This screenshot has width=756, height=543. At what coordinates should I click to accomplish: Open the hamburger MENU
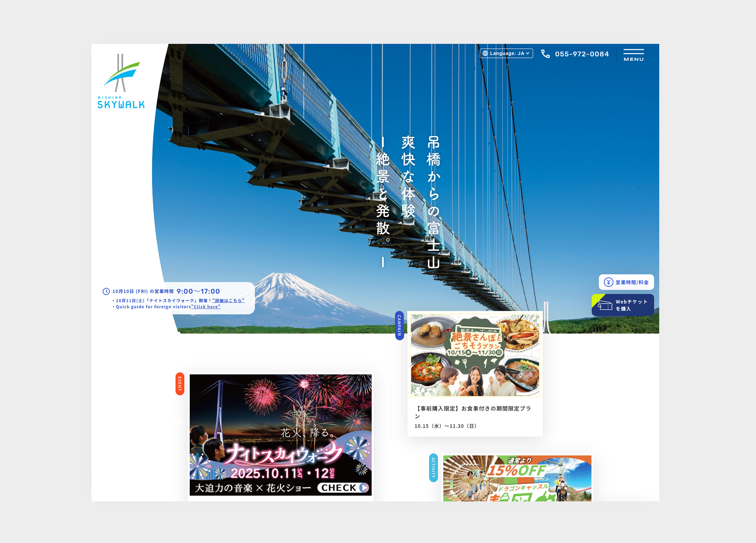click(x=634, y=55)
